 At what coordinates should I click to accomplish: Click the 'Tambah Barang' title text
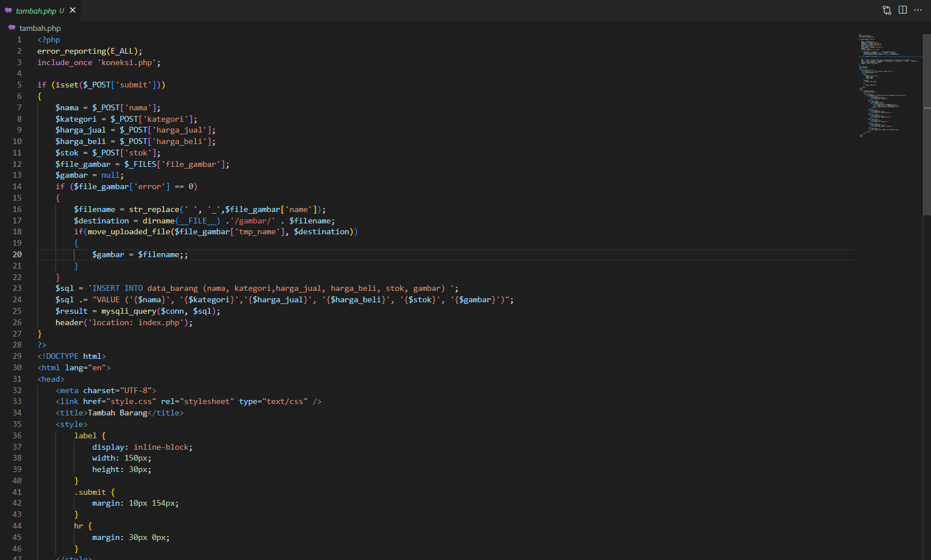(117, 413)
